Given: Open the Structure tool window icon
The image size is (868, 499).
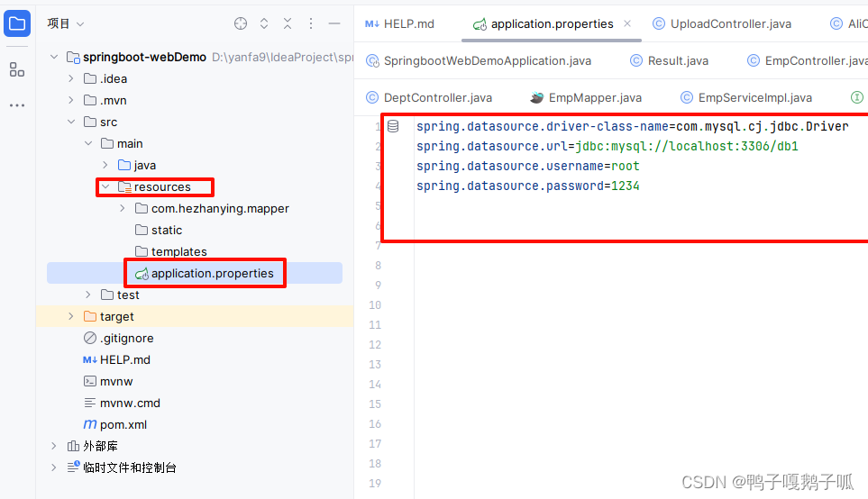Looking at the screenshot, I should click(x=17, y=69).
